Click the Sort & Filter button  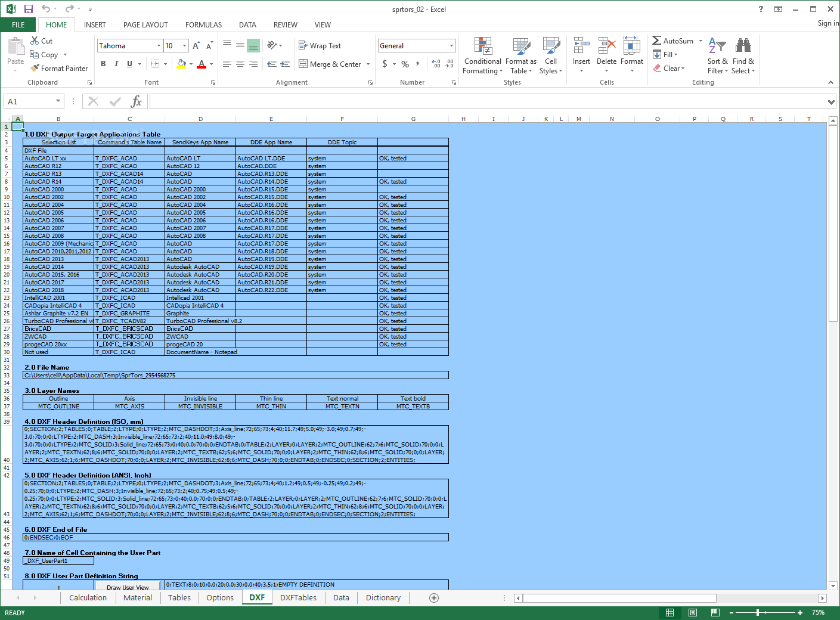(718, 56)
